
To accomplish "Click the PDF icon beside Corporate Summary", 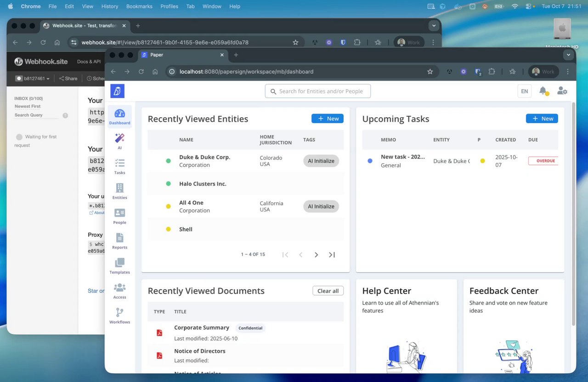I will tap(159, 333).
